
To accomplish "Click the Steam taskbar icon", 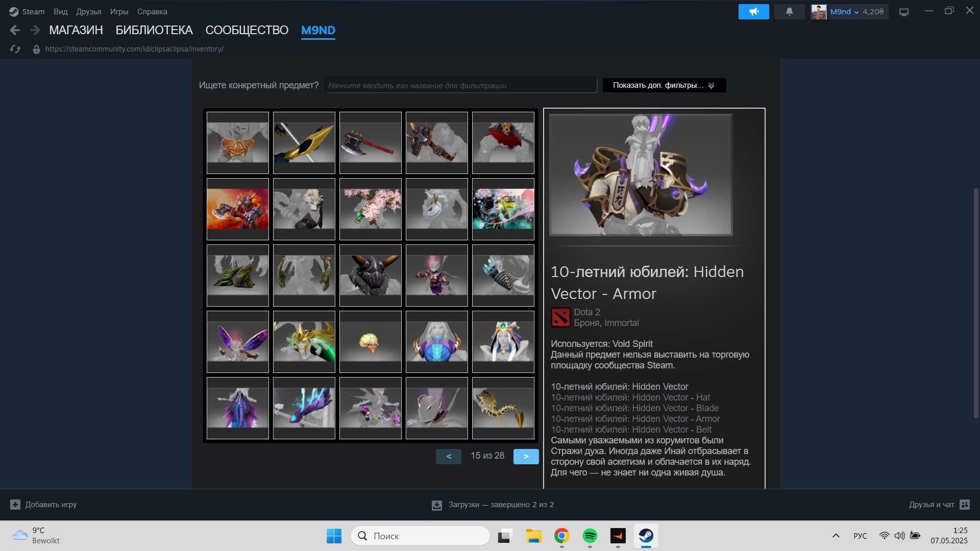I will pyautogui.click(x=646, y=536).
